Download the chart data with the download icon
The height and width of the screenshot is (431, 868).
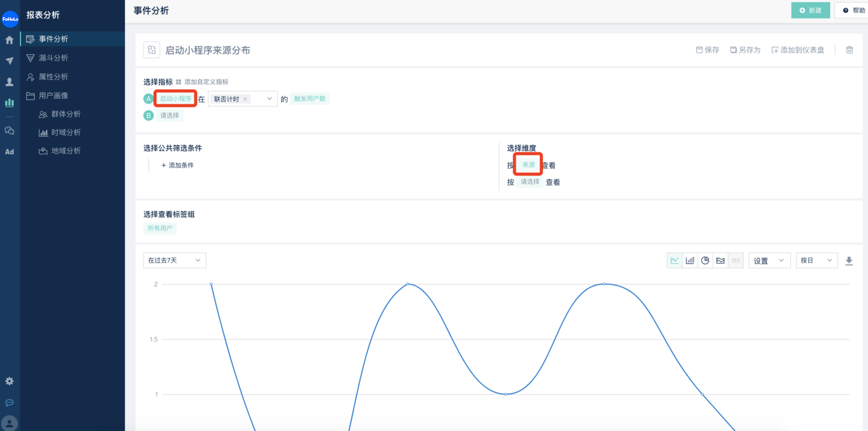click(x=849, y=260)
